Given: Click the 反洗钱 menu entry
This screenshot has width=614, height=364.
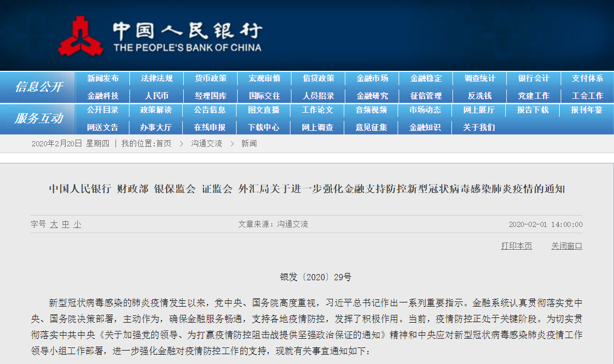Looking at the screenshot, I should pyautogui.click(x=479, y=96).
